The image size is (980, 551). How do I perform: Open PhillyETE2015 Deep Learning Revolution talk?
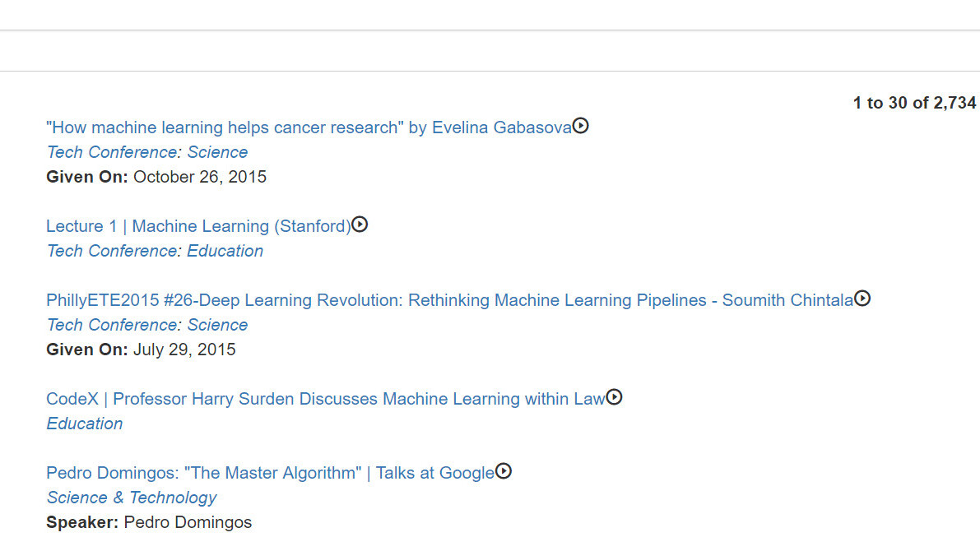[449, 300]
